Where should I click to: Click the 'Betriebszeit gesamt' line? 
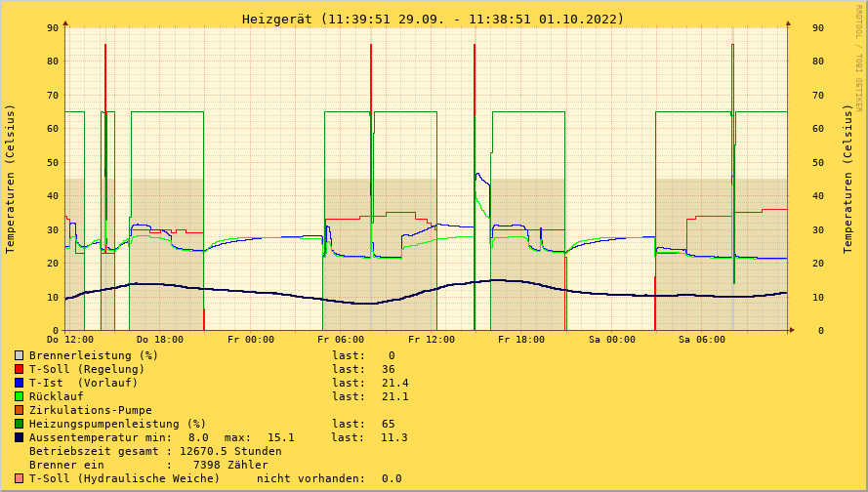point(155,451)
